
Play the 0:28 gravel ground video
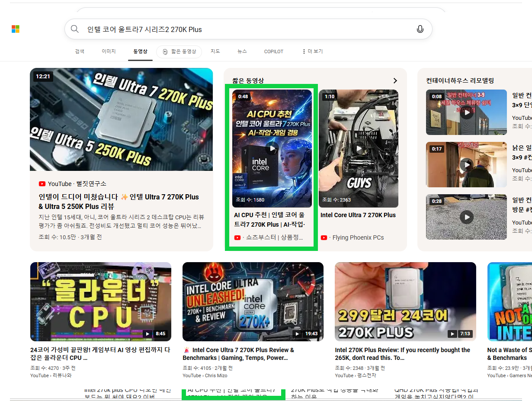click(466, 217)
